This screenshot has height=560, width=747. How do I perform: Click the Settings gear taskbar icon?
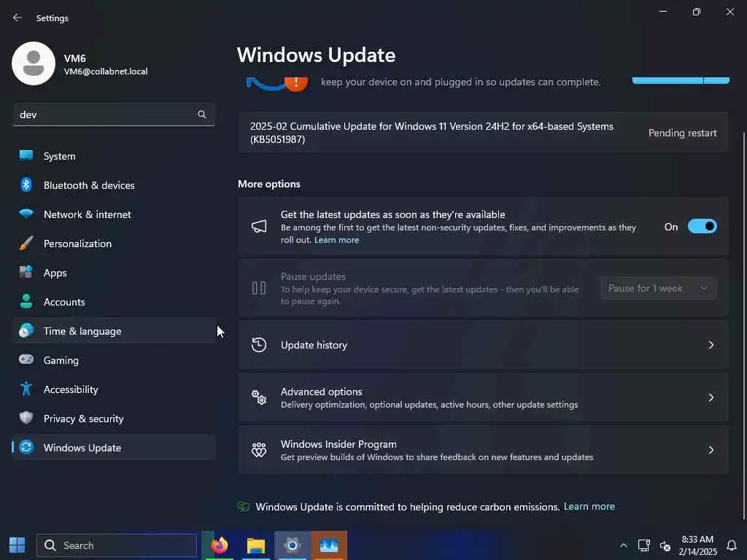[x=292, y=545]
